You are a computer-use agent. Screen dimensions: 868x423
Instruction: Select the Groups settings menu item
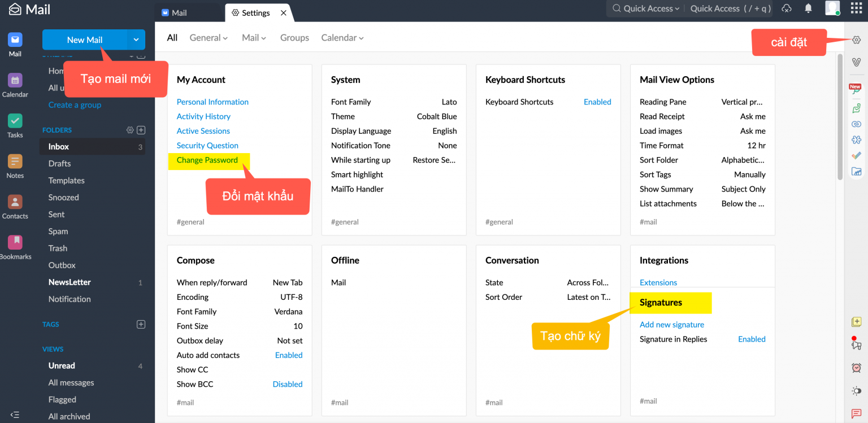tap(294, 38)
